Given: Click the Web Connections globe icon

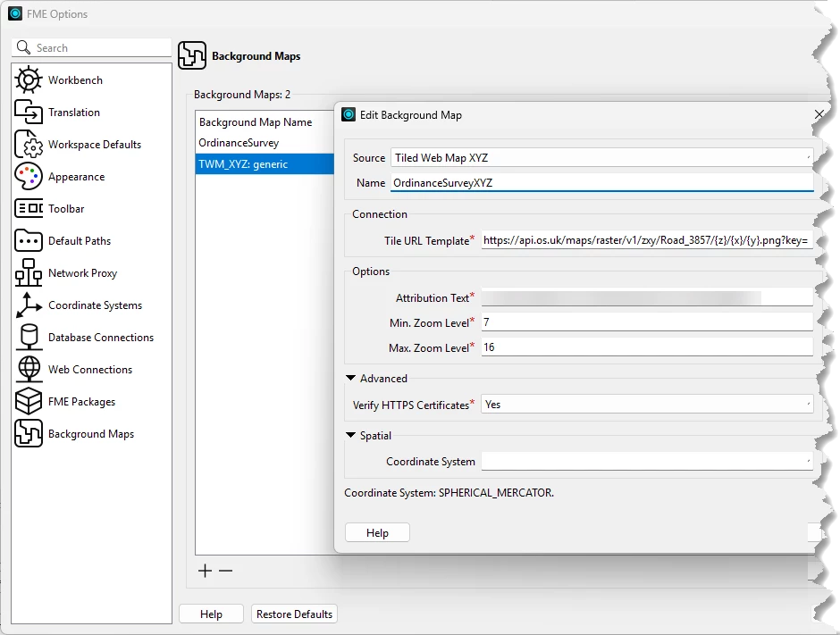Looking at the screenshot, I should 29,370.
